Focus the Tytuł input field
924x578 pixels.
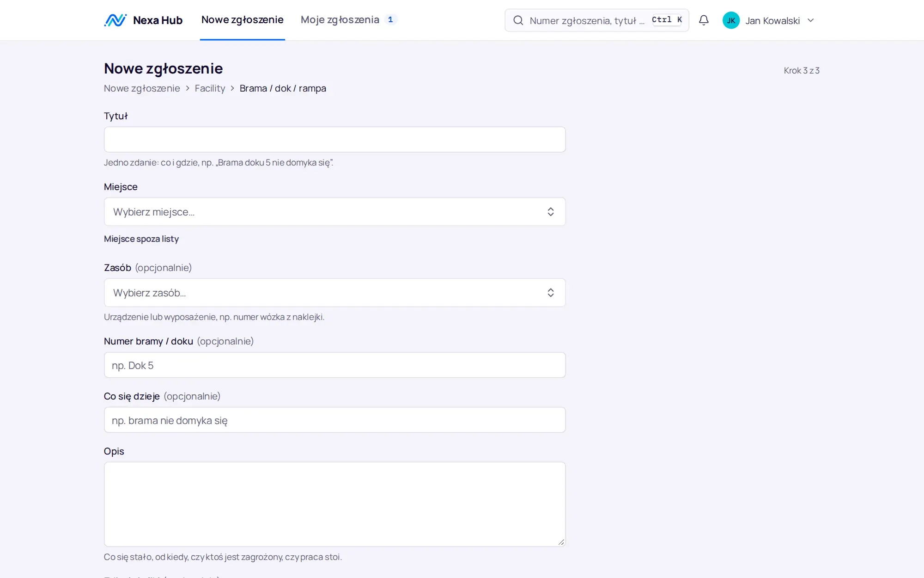click(x=334, y=140)
